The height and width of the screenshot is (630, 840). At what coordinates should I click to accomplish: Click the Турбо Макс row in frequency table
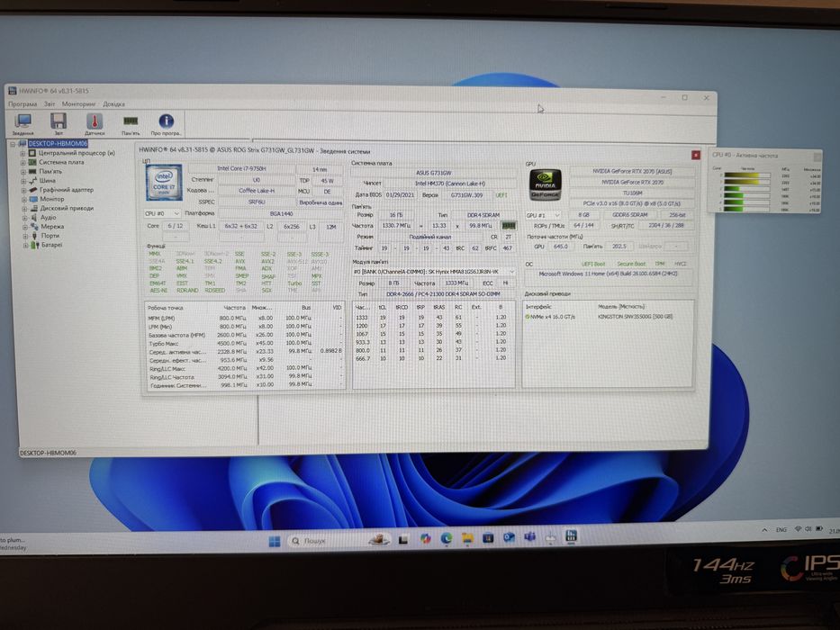pos(244,344)
